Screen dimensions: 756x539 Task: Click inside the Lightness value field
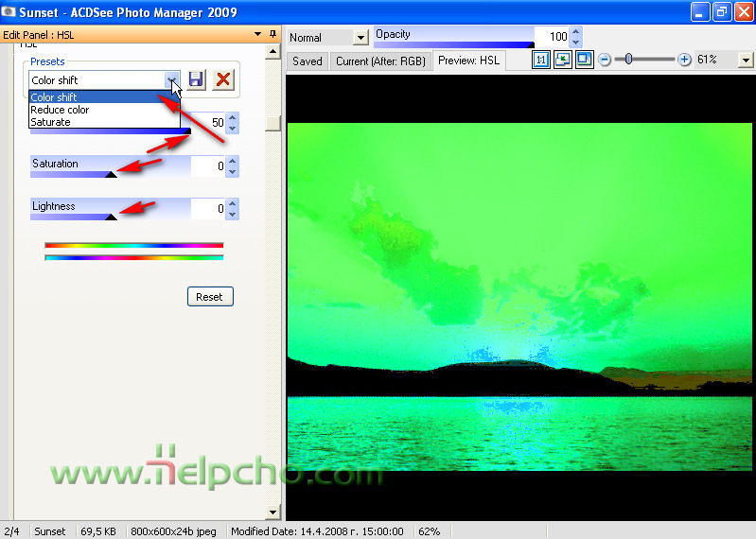(x=207, y=209)
